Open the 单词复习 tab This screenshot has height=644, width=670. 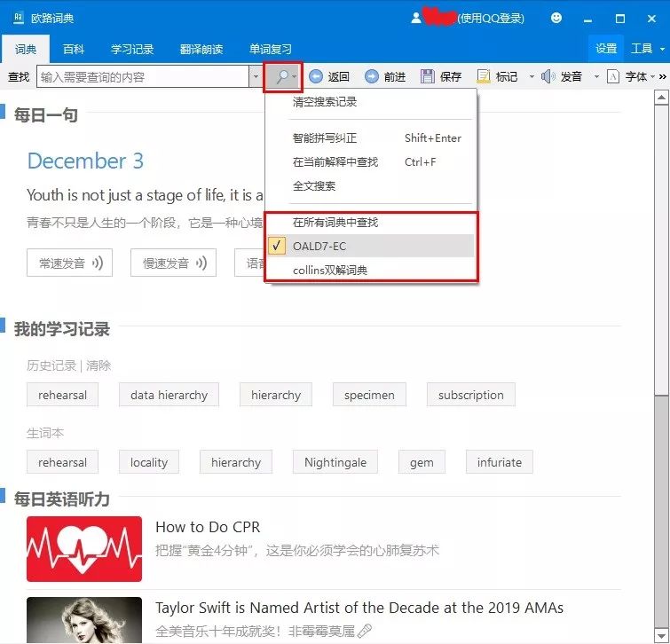pyautogui.click(x=271, y=50)
